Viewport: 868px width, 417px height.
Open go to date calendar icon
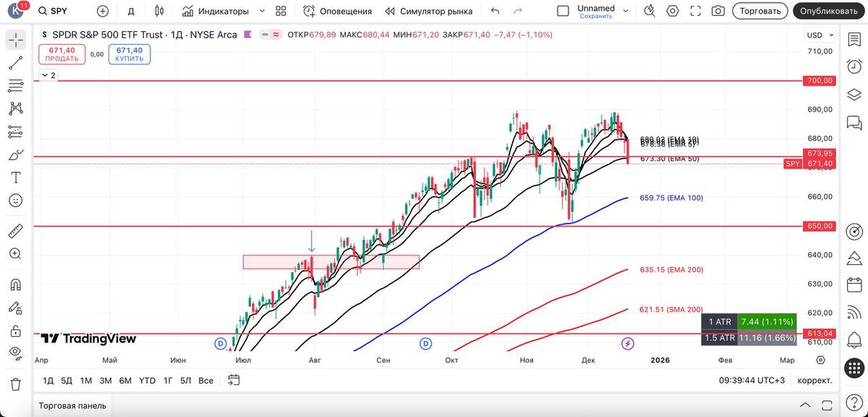point(234,379)
